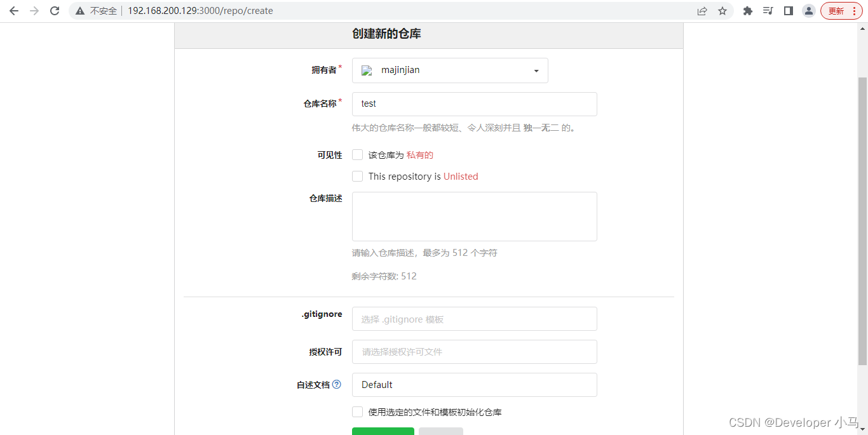Open the 自述文档 Default dropdown

coord(475,385)
